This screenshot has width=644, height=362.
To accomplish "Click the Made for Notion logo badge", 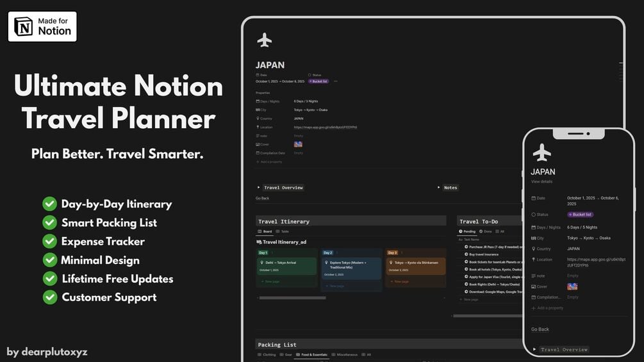I will tap(42, 26).
